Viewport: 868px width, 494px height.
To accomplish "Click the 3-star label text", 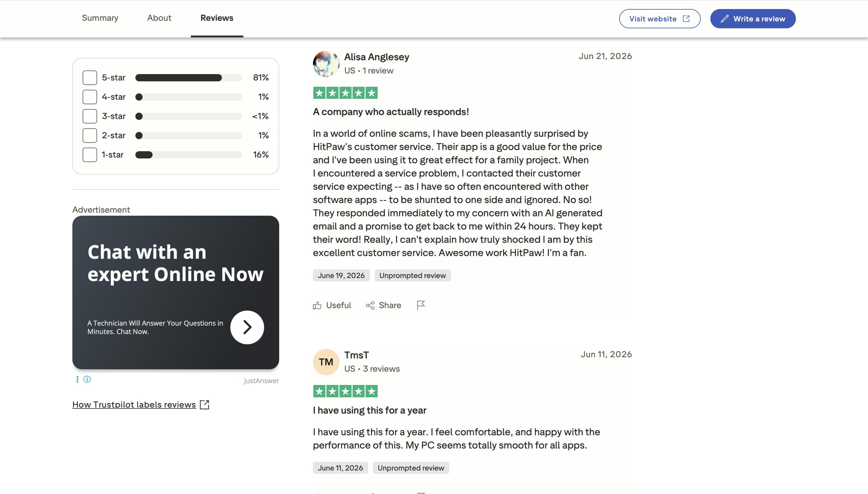I will tap(114, 116).
